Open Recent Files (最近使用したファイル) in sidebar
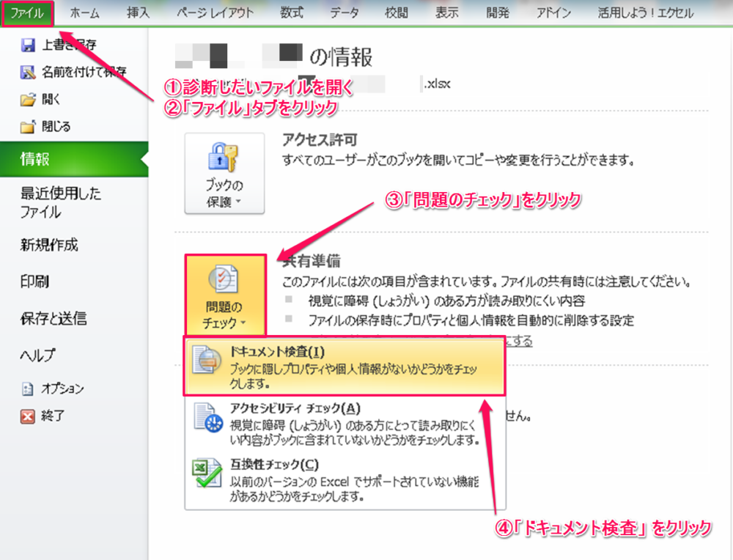733x560 pixels. 60,203
